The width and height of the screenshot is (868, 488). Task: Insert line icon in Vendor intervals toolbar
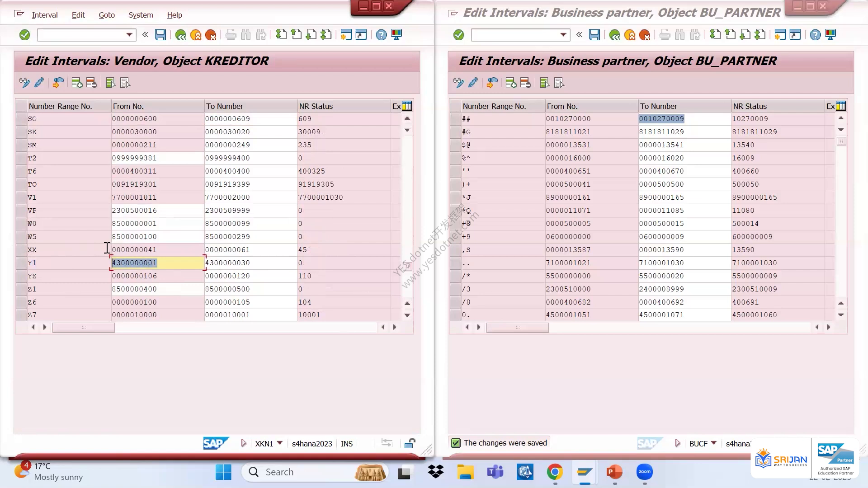[x=77, y=83]
